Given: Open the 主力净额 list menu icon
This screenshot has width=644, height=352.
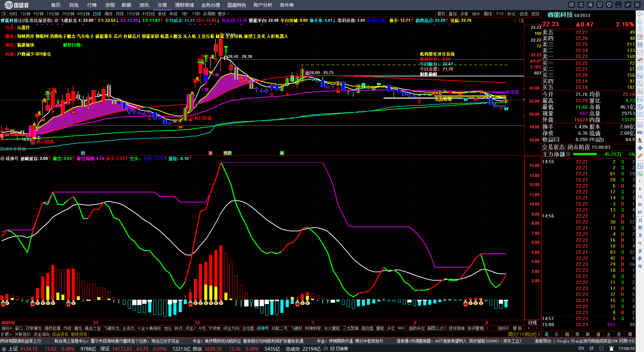Looking at the screenshot, I should click(x=568, y=154).
